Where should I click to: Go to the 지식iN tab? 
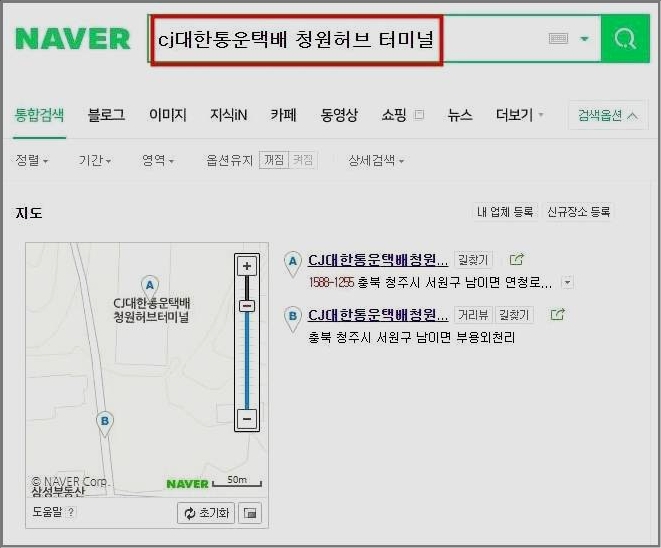pos(228,115)
